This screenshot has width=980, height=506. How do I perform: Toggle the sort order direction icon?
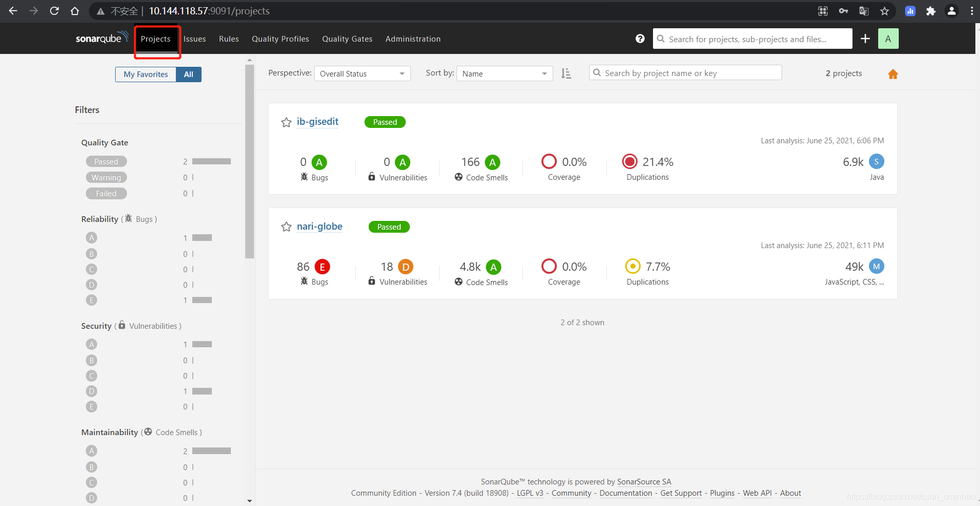[566, 73]
